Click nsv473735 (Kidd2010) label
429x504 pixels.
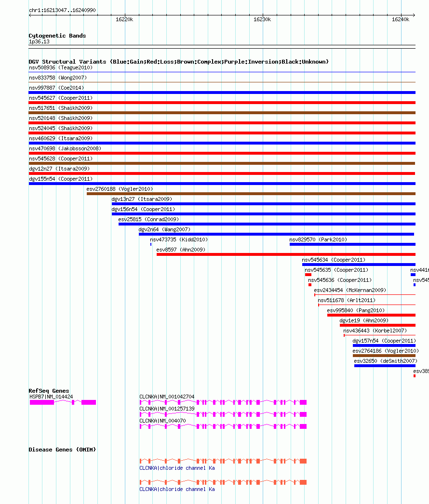pos(179,240)
